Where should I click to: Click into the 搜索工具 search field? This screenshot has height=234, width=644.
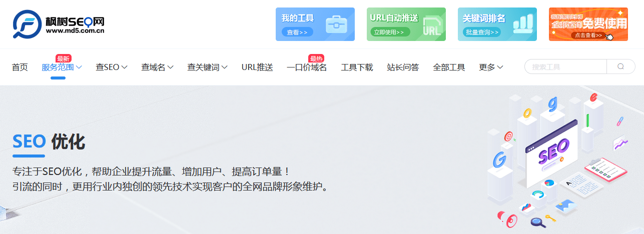click(x=565, y=66)
